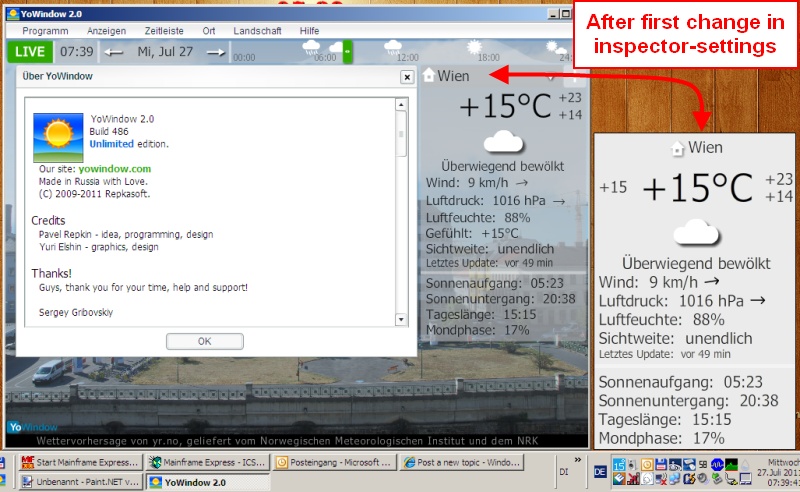The width and height of the screenshot is (800, 492).
Task: Click the about dialog scroll up arrow
Action: pyautogui.click(x=401, y=104)
